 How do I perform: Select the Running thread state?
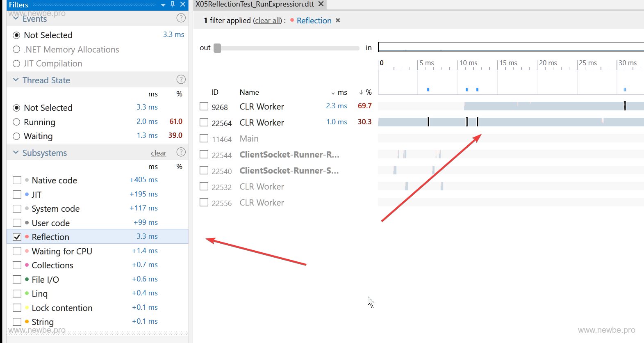click(16, 122)
